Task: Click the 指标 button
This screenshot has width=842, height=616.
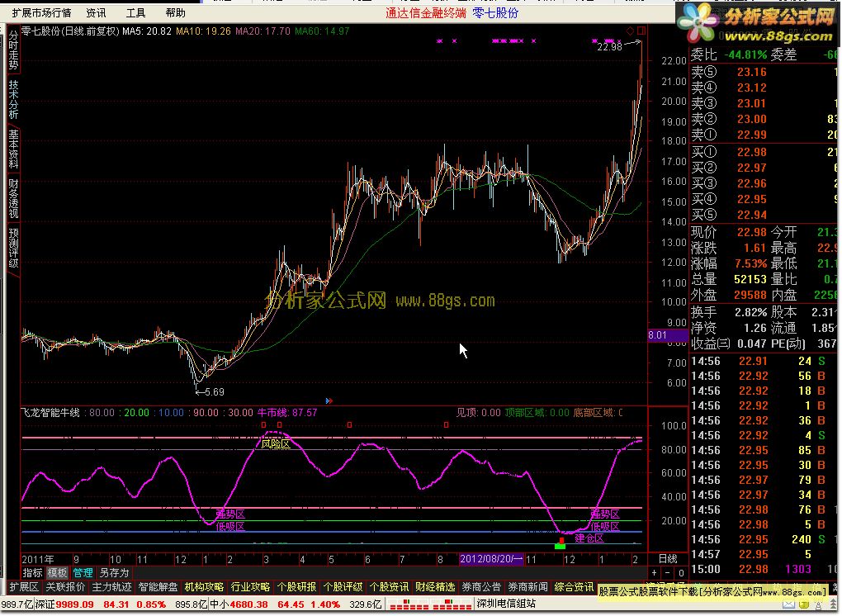Action: [33, 573]
